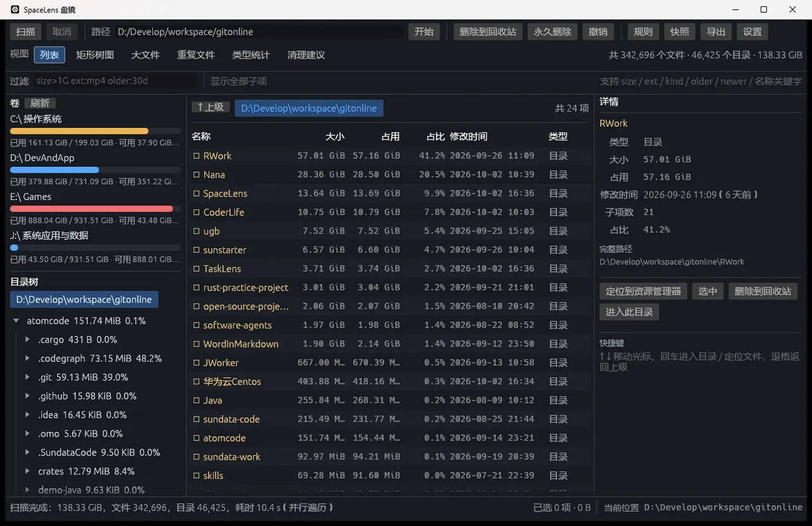Click the folder icon beside sunstarter
The width and height of the screenshot is (812, 526).
click(197, 250)
